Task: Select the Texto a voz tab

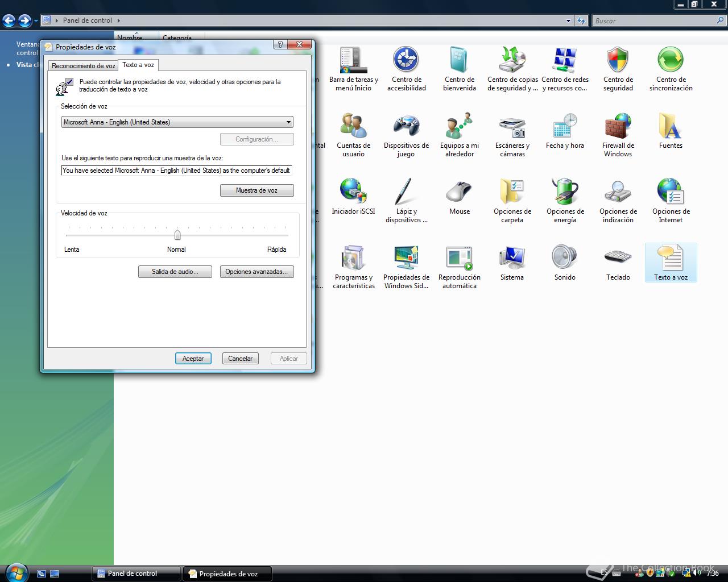Action: 138,65
